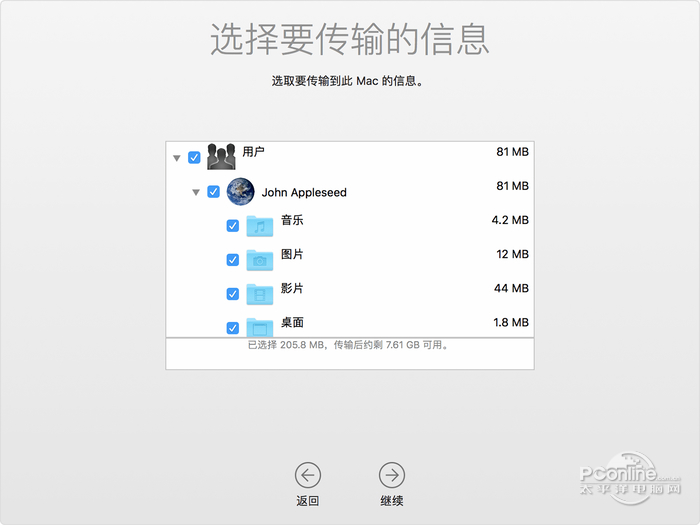
Task: Click the 4.2 MB size value
Action: point(510,220)
